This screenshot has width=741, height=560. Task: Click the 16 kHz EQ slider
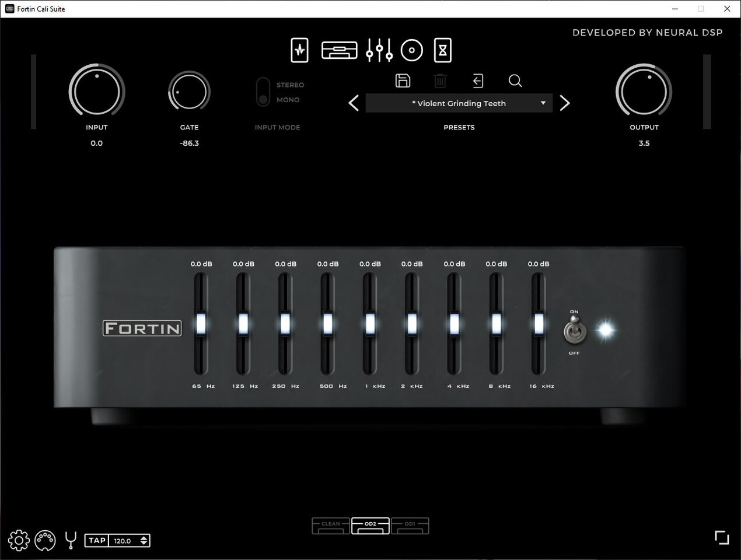point(539,324)
